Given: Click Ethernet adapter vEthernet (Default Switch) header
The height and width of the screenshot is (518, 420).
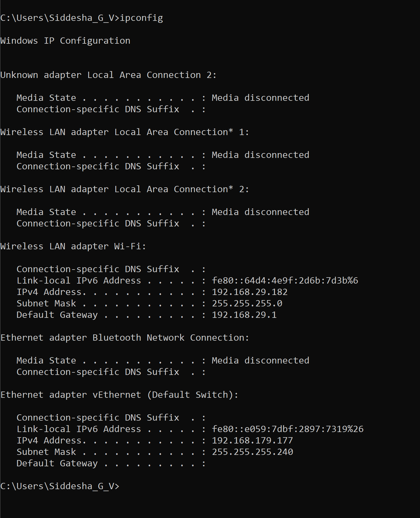Looking at the screenshot, I should coord(119,395).
